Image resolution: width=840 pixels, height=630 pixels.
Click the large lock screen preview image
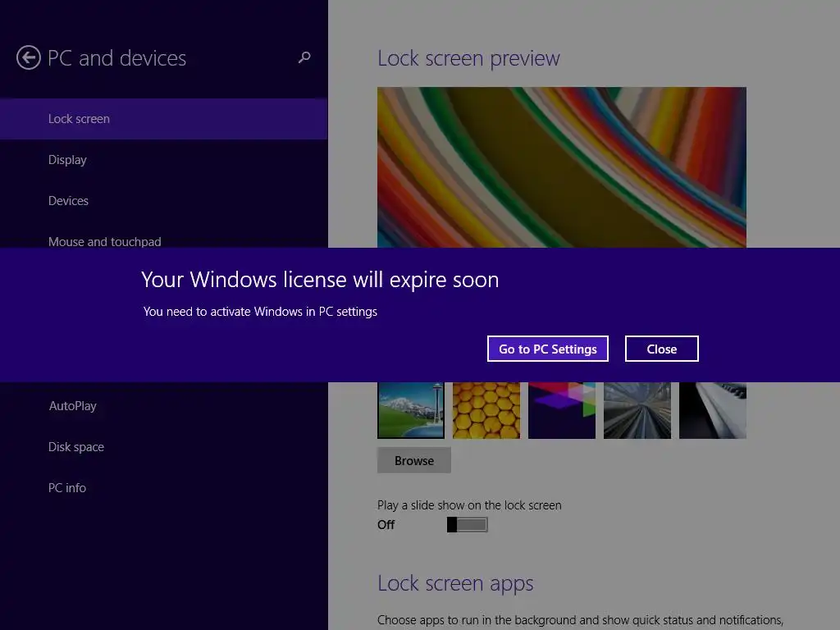[562, 167]
